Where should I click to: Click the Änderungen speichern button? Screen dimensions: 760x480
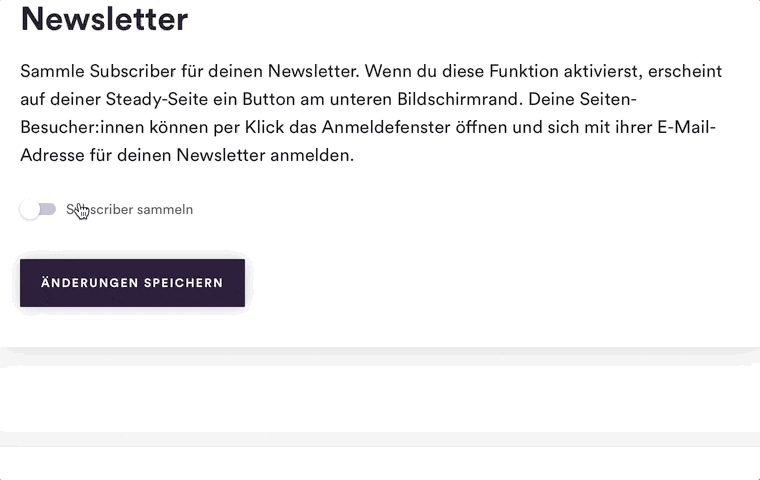point(132,283)
